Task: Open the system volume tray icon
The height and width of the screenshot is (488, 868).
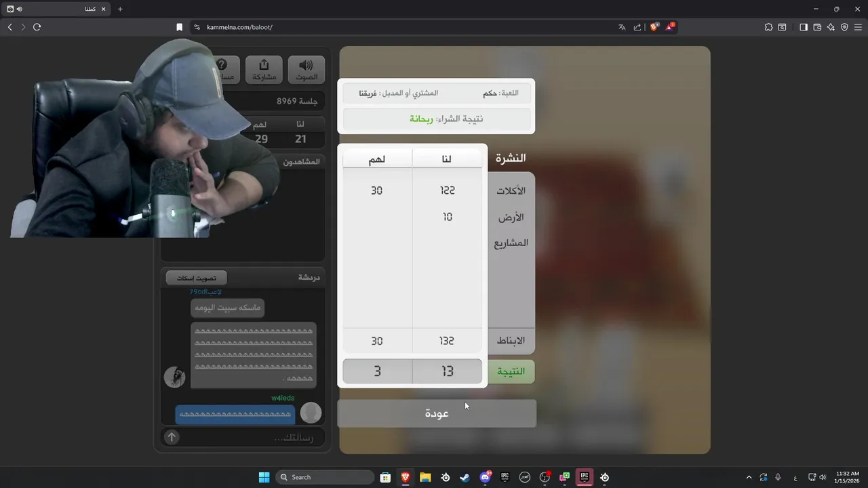Action: click(x=823, y=477)
